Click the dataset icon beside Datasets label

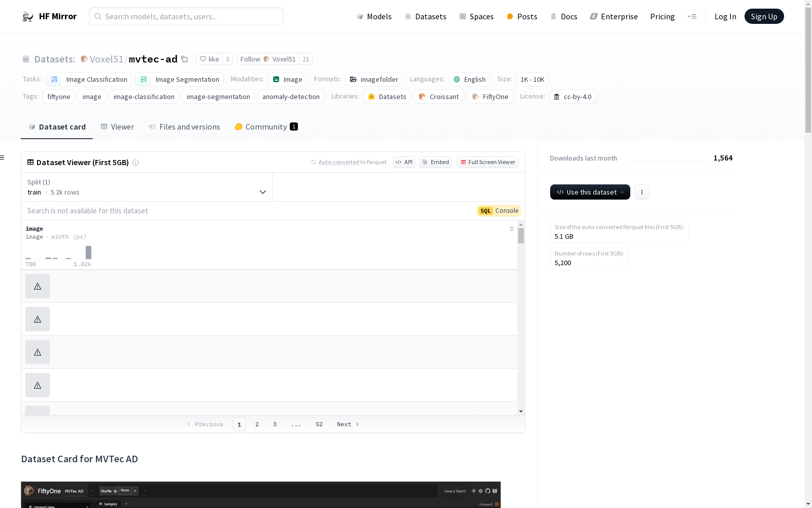(x=26, y=59)
